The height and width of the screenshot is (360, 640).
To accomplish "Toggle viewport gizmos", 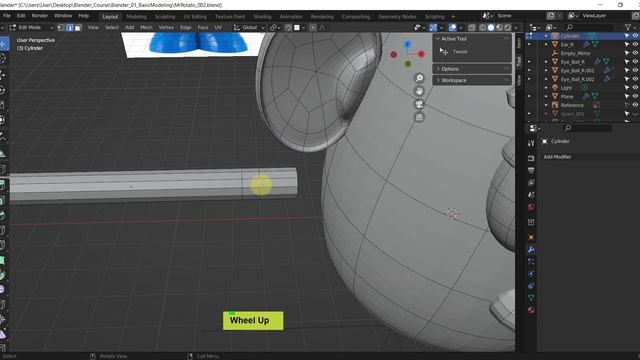I will pos(433,27).
